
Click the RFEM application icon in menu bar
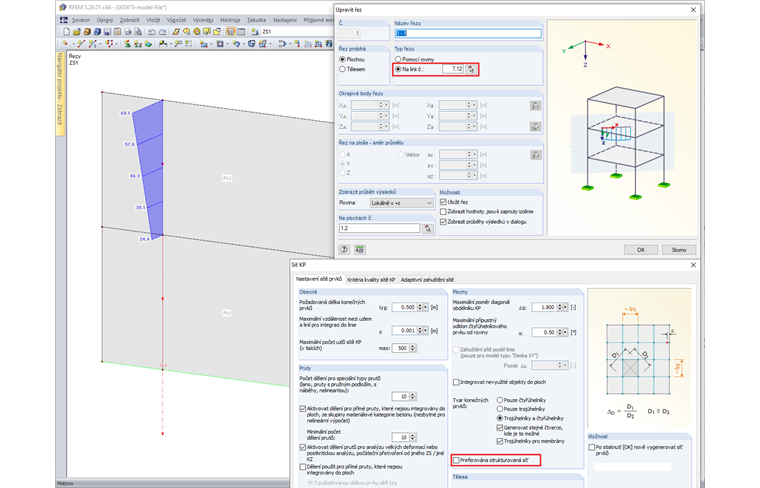pyautogui.click(x=63, y=20)
